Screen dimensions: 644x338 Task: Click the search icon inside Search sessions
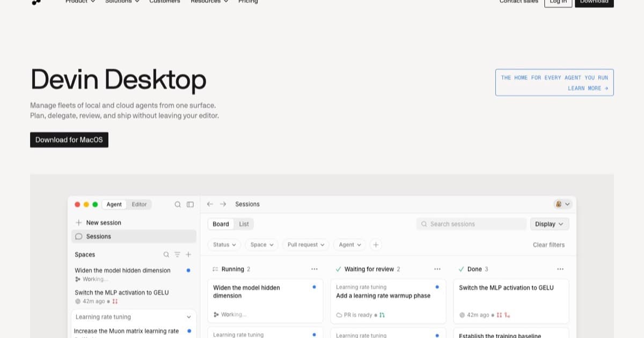click(x=424, y=224)
